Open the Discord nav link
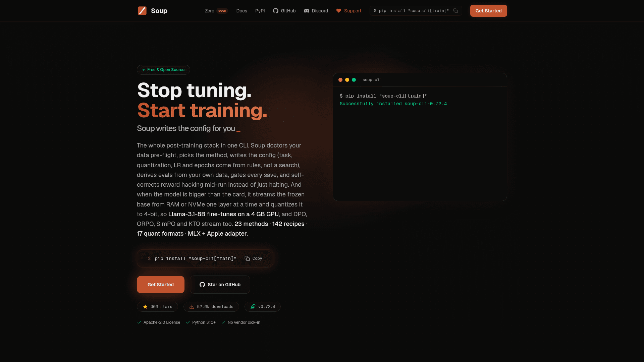This screenshot has width=644, height=362. pyautogui.click(x=316, y=11)
